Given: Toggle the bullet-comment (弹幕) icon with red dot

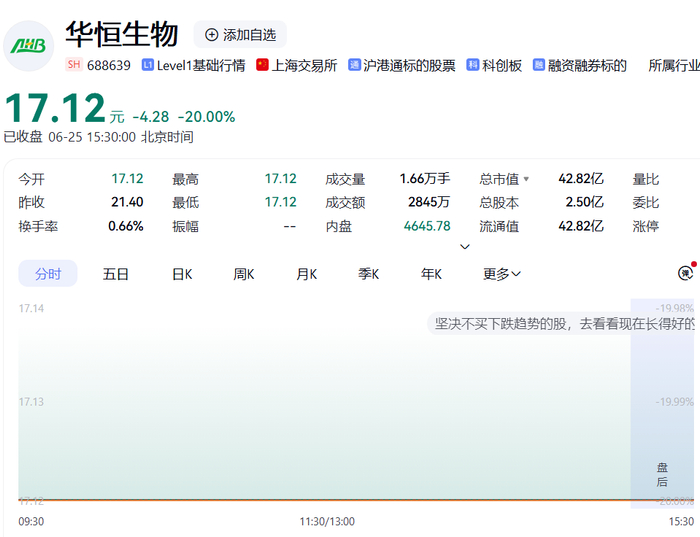Looking at the screenshot, I should (x=686, y=272).
